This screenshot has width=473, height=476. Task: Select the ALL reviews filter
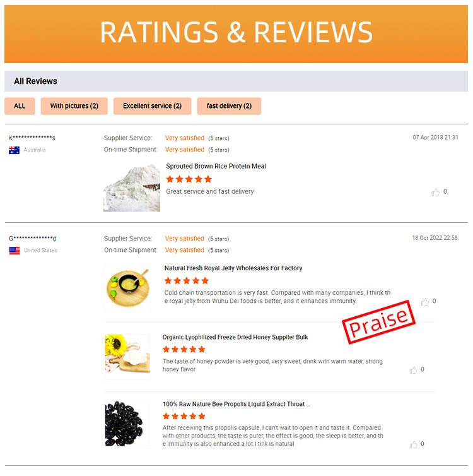(x=20, y=106)
